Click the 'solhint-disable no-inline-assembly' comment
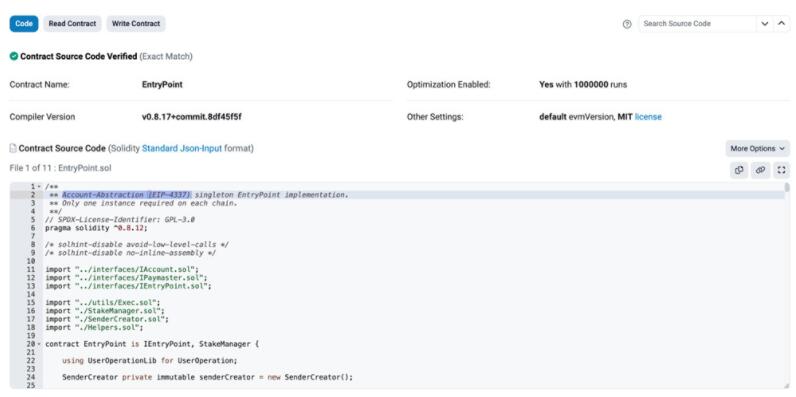This screenshot has width=796, height=397. tap(130, 253)
